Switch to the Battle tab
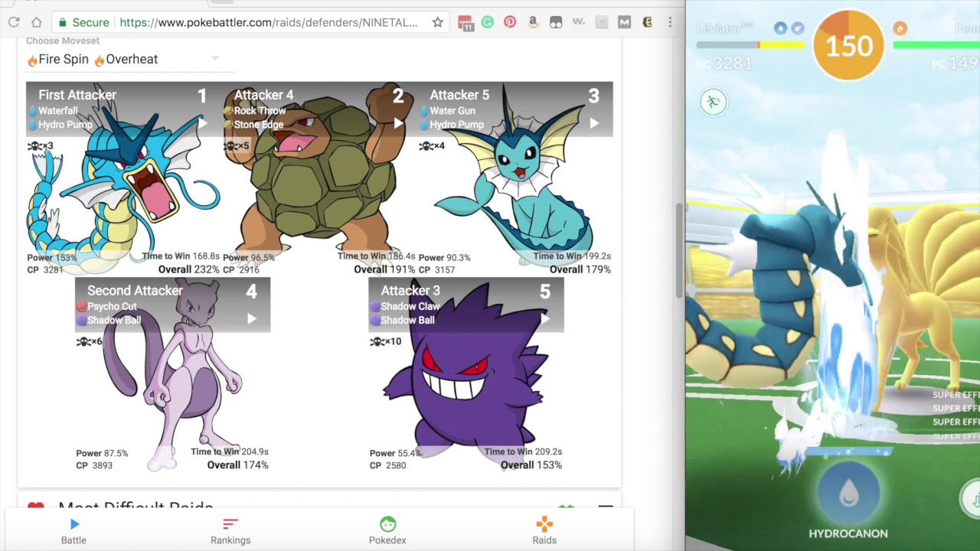Image resolution: width=980 pixels, height=551 pixels. coord(73,531)
